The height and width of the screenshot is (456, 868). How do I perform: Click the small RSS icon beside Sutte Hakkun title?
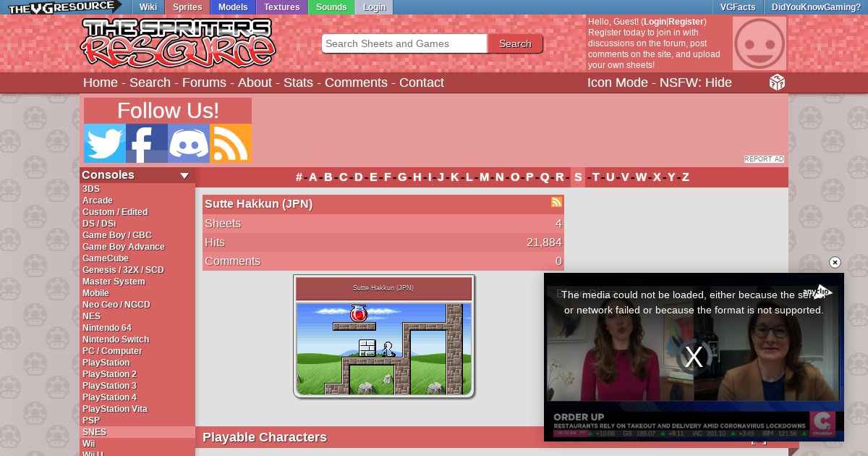click(x=556, y=203)
